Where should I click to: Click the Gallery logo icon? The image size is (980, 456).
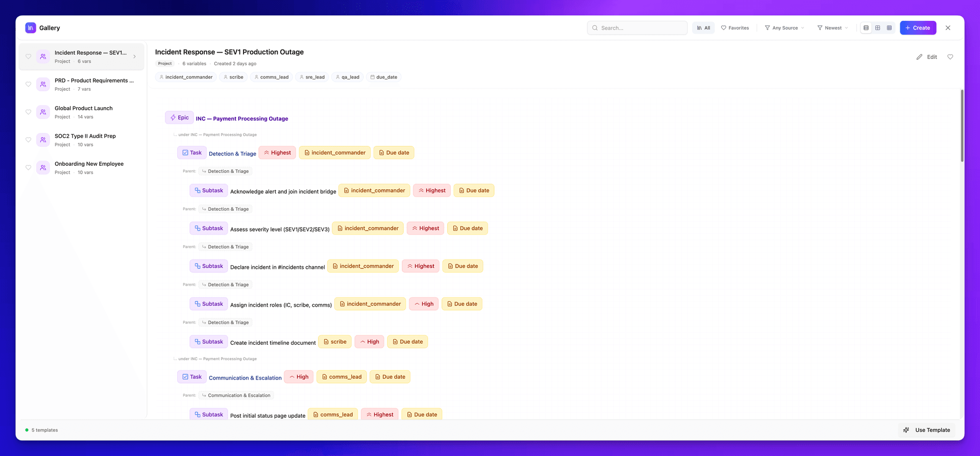click(31, 28)
